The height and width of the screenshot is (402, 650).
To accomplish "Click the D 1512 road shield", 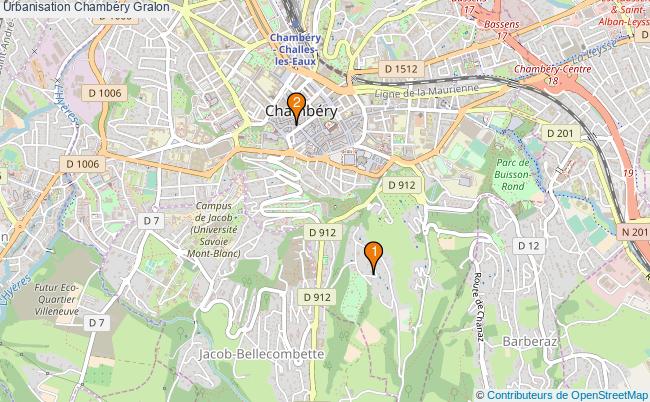I will (401, 69).
